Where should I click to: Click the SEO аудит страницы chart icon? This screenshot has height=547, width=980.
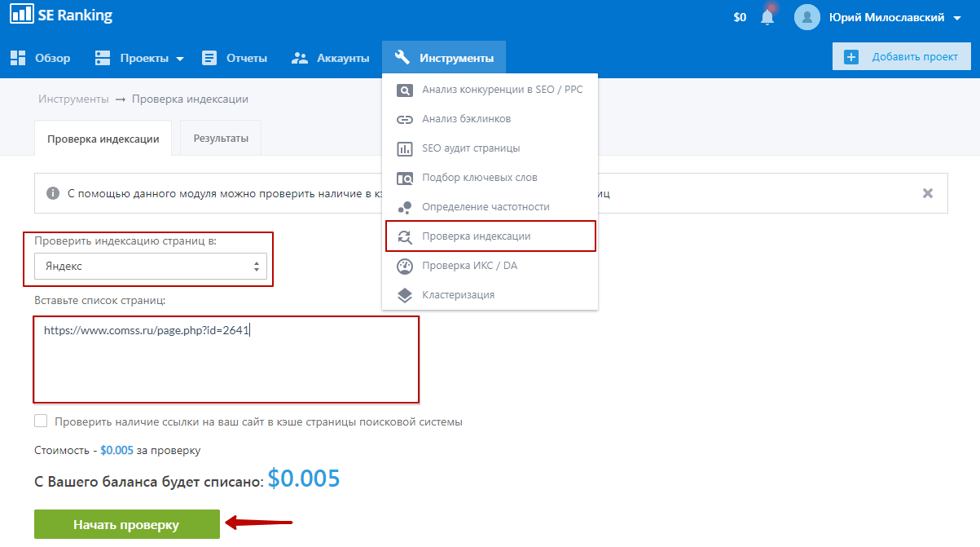tap(405, 148)
